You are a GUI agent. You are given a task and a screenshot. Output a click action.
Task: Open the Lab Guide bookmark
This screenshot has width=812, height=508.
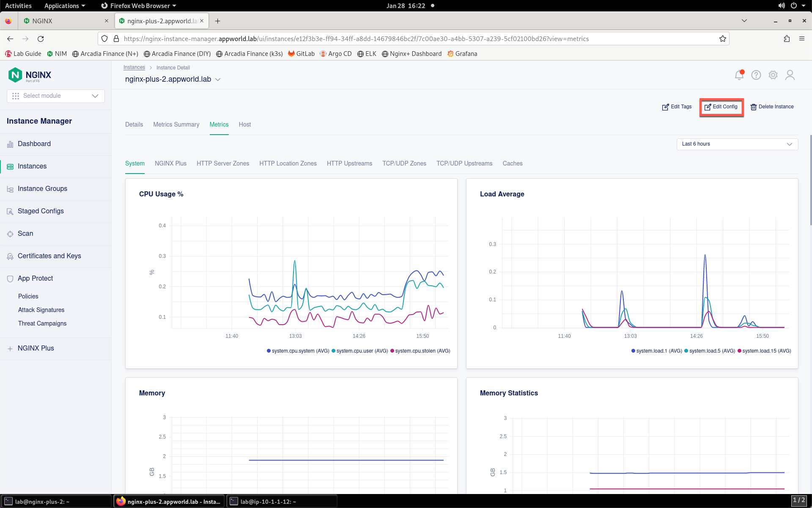(23, 54)
